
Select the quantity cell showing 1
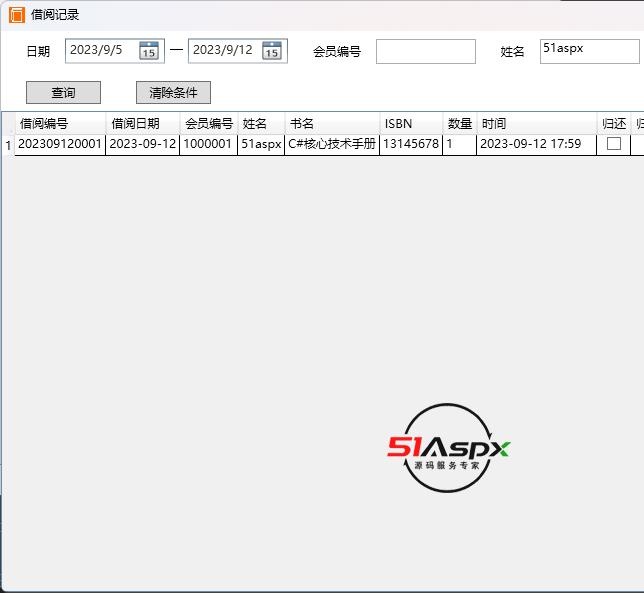point(460,145)
